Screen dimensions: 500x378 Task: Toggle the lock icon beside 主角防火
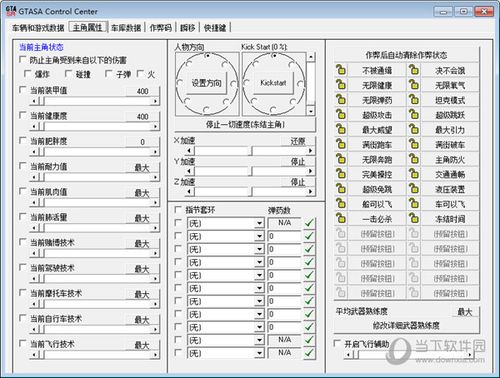coord(414,159)
